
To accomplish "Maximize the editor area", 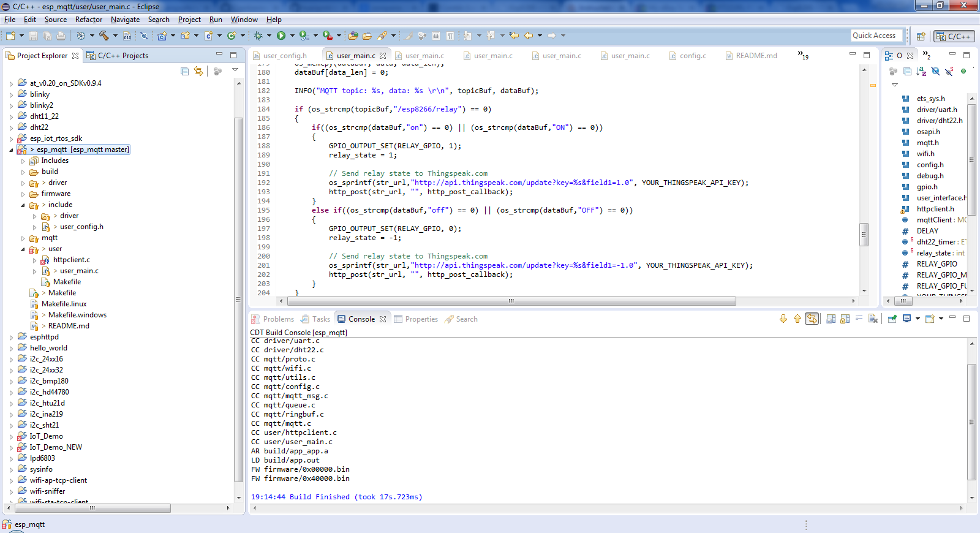I will [x=867, y=55].
